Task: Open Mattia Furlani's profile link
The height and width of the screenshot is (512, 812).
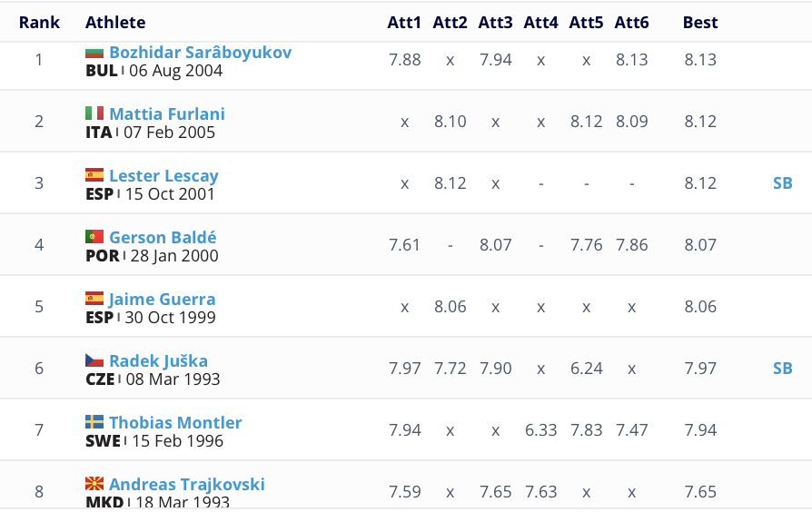Action: point(167,114)
